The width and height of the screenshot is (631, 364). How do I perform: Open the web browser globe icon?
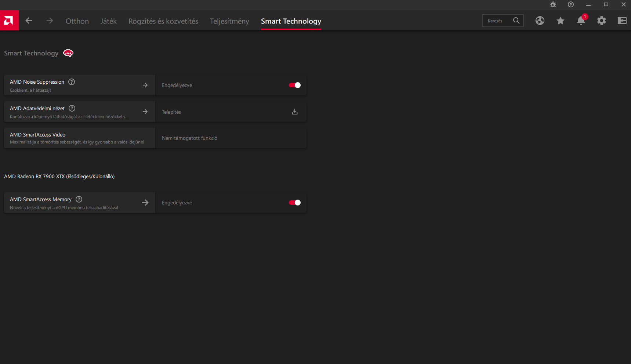(540, 21)
